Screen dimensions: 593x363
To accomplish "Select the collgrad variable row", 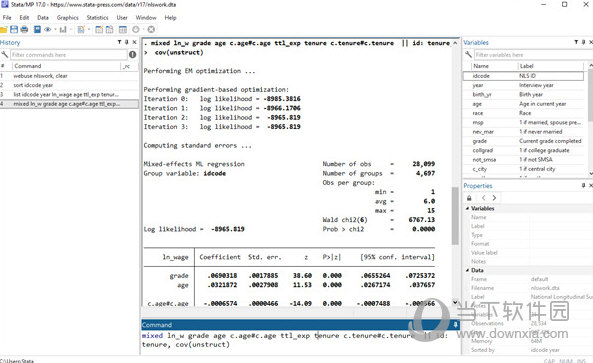I will click(523, 150).
